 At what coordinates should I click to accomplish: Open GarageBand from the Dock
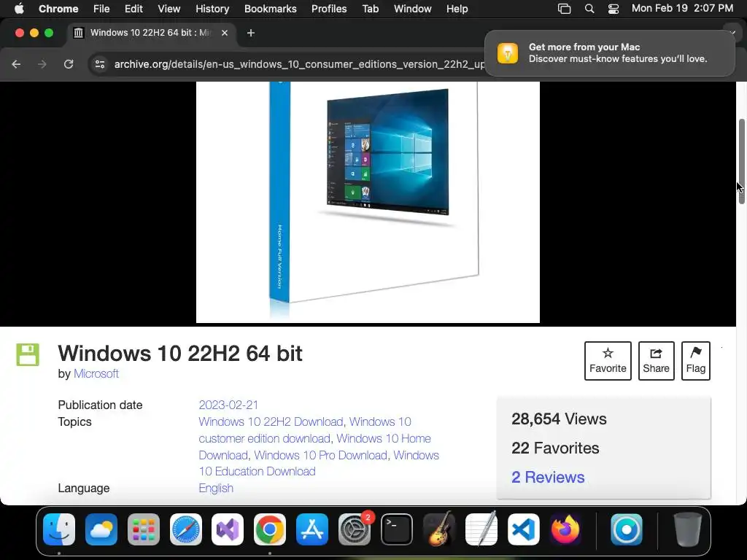(438, 529)
